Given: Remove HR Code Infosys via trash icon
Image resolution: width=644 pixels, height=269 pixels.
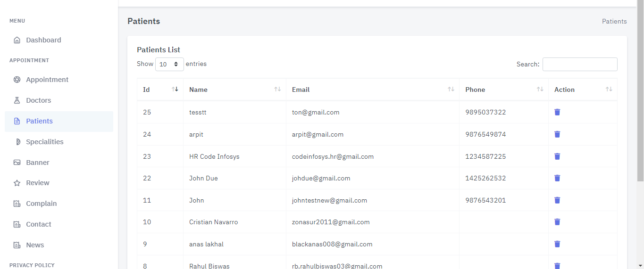Looking at the screenshot, I should 557,156.
